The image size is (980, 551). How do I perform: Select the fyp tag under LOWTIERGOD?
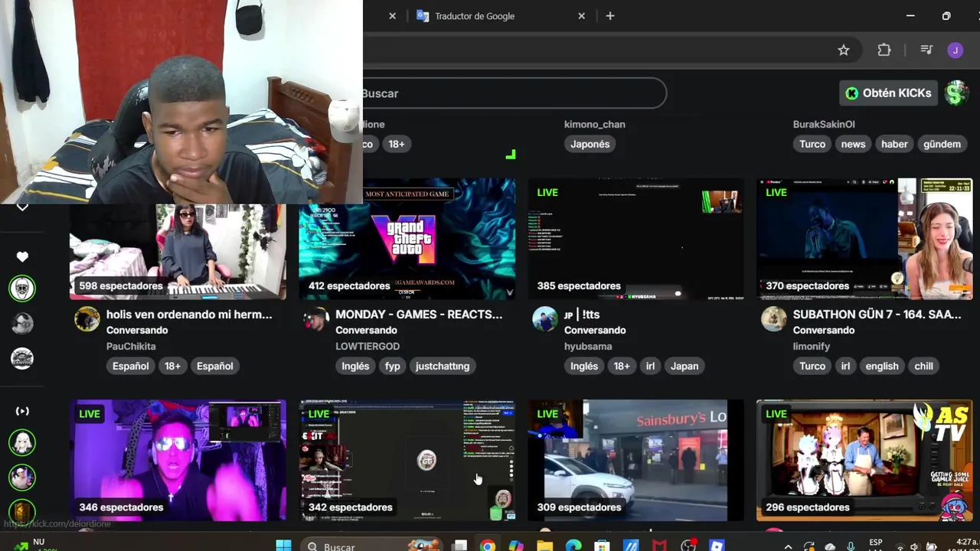393,366
